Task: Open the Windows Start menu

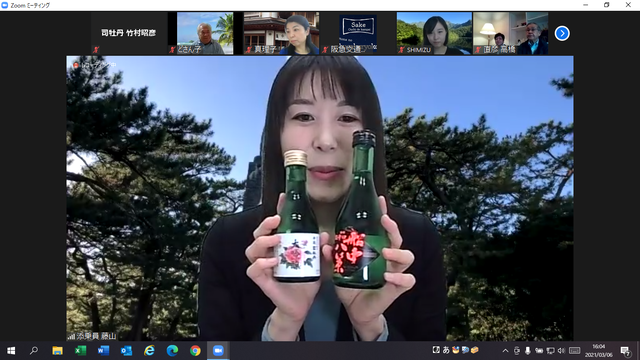Action: tap(11, 351)
